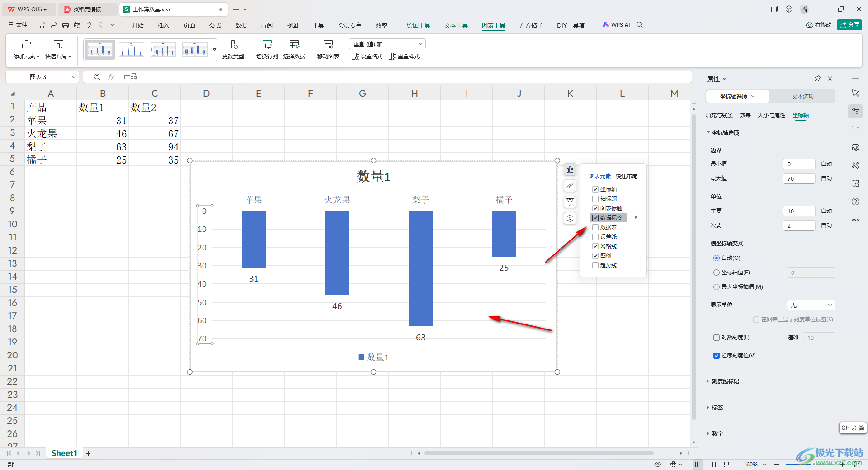868x470 pixels.
Task: Click the Move Chart (移动图表) icon
Action: coord(328,44)
